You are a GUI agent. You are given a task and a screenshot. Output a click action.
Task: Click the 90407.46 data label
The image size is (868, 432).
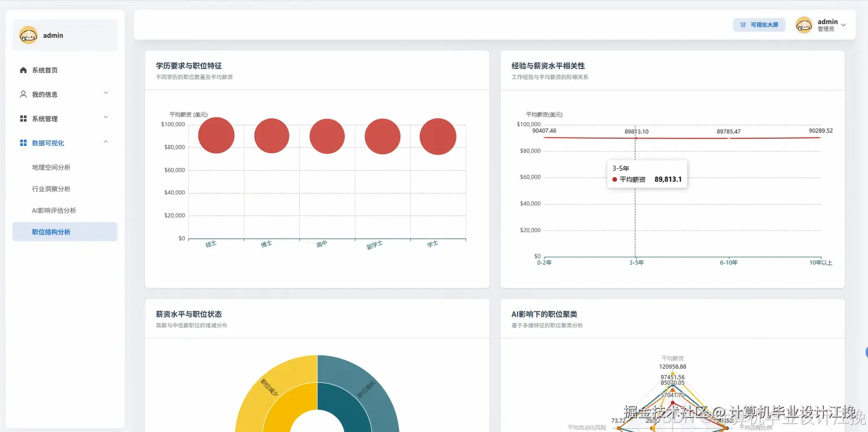(x=544, y=131)
